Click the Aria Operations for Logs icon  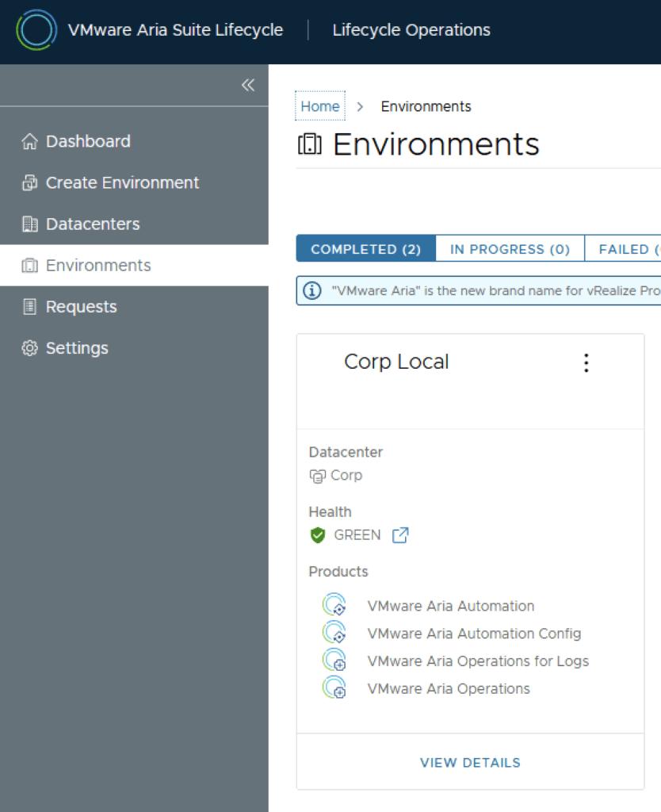(334, 661)
